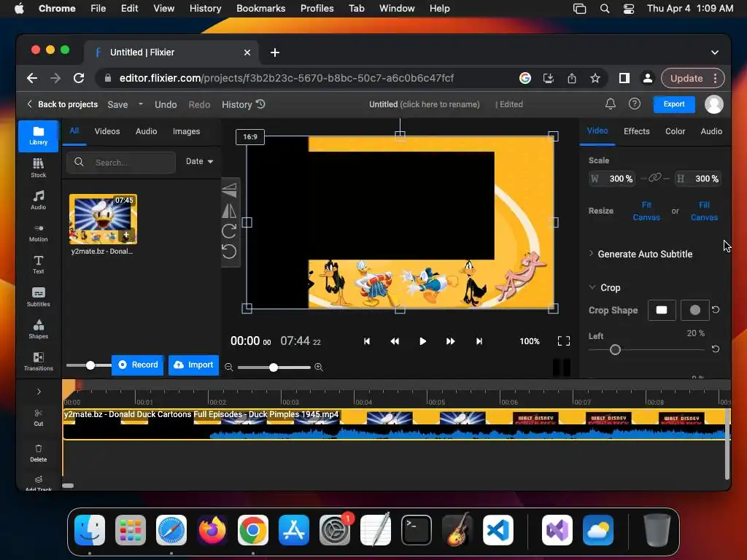Open the Transitions panel
This screenshot has width=747, height=560.
pyautogui.click(x=38, y=361)
